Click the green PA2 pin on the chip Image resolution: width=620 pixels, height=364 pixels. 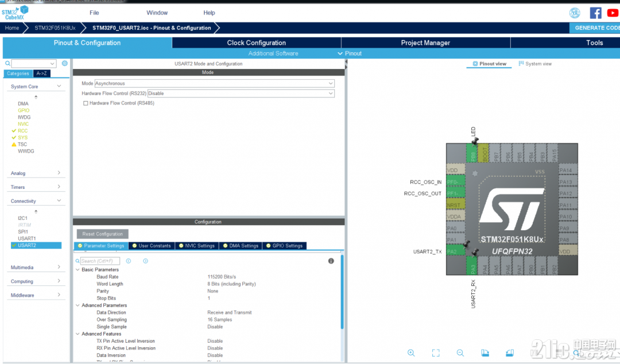coord(455,251)
